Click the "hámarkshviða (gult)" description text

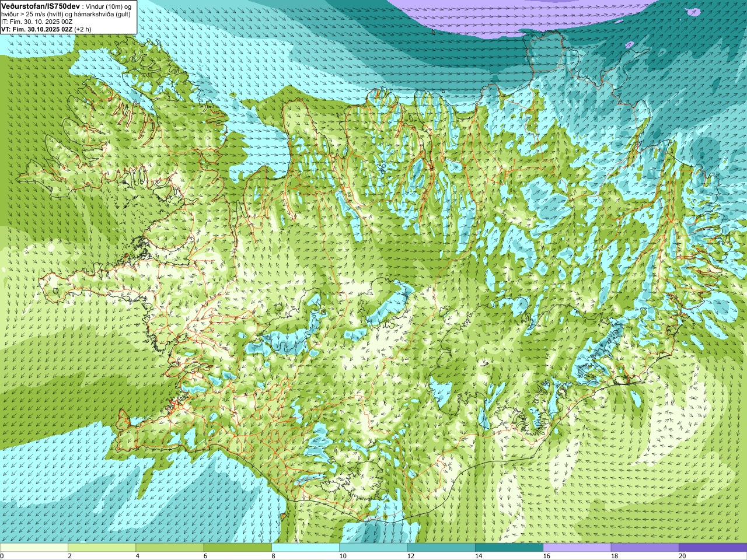point(102,13)
